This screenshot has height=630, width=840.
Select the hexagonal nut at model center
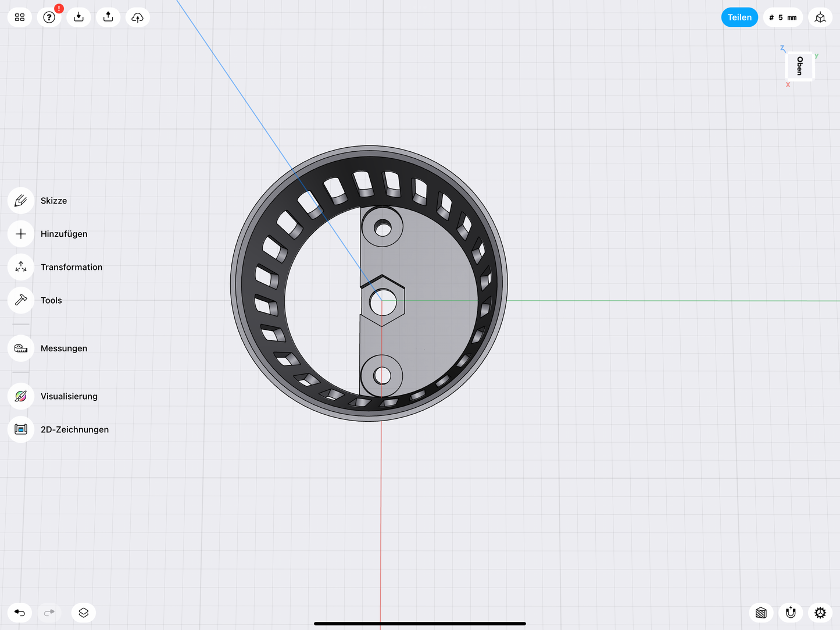[x=383, y=301]
